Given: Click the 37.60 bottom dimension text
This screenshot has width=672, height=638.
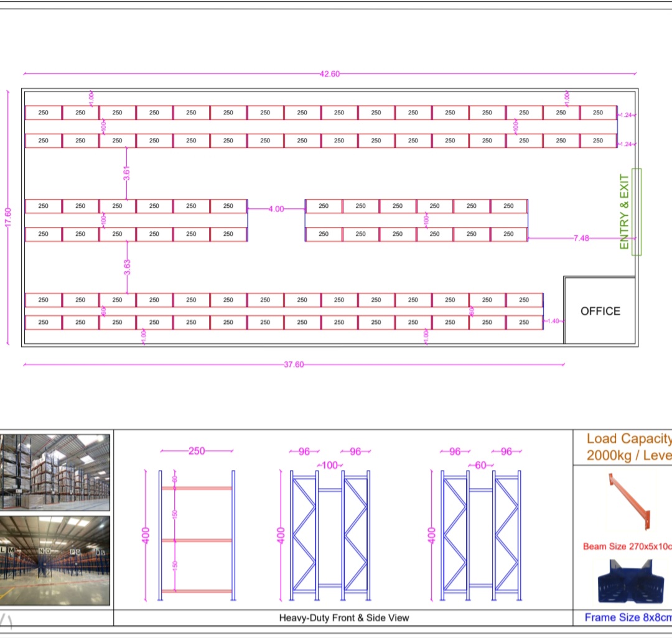Looking at the screenshot, I should point(294,365).
